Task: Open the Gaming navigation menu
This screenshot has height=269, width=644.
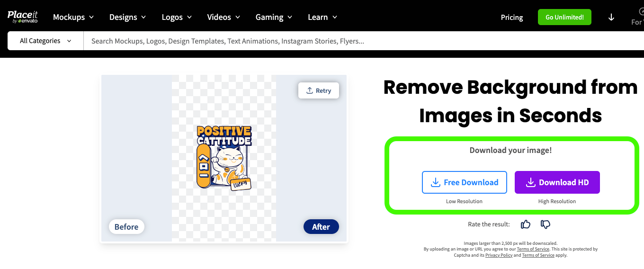Action: point(274,18)
